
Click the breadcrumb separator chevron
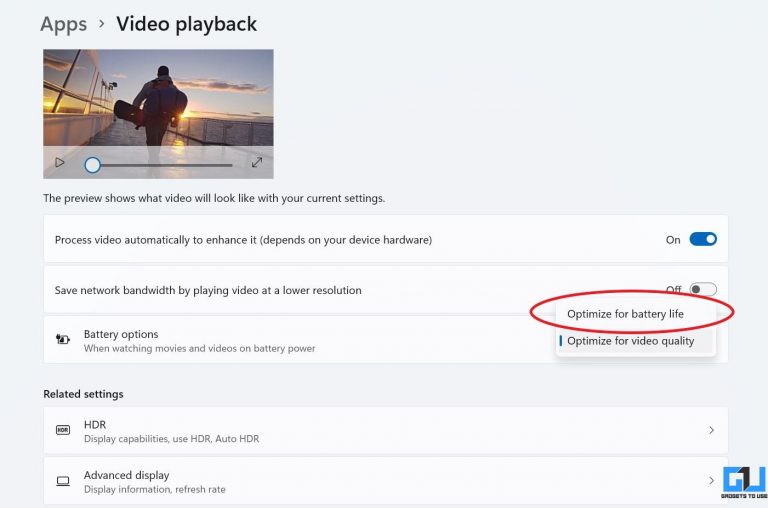[x=101, y=24]
